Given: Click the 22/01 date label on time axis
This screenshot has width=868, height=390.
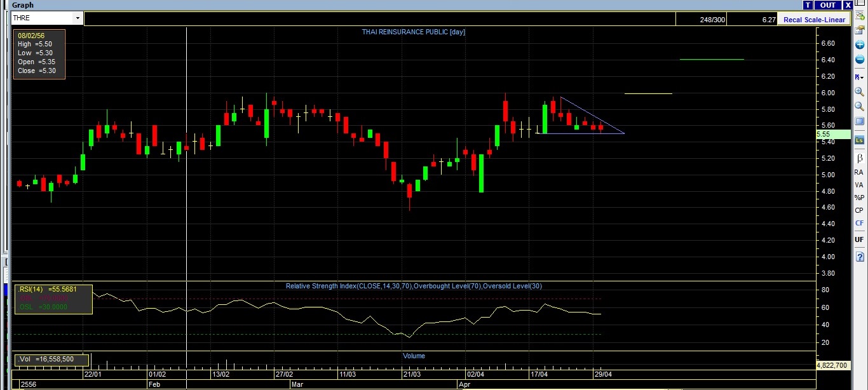Looking at the screenshot, I should coord(93,374).
